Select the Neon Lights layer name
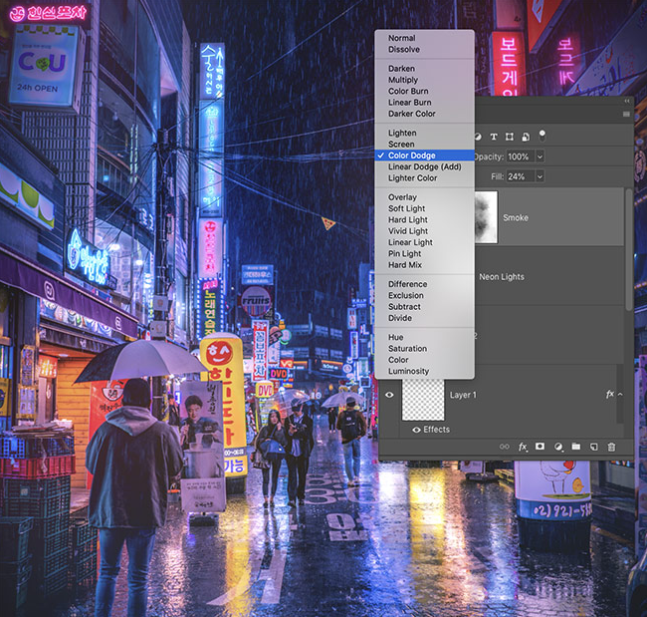The width and height of the screenshot is (647, 617). (502, 277)
